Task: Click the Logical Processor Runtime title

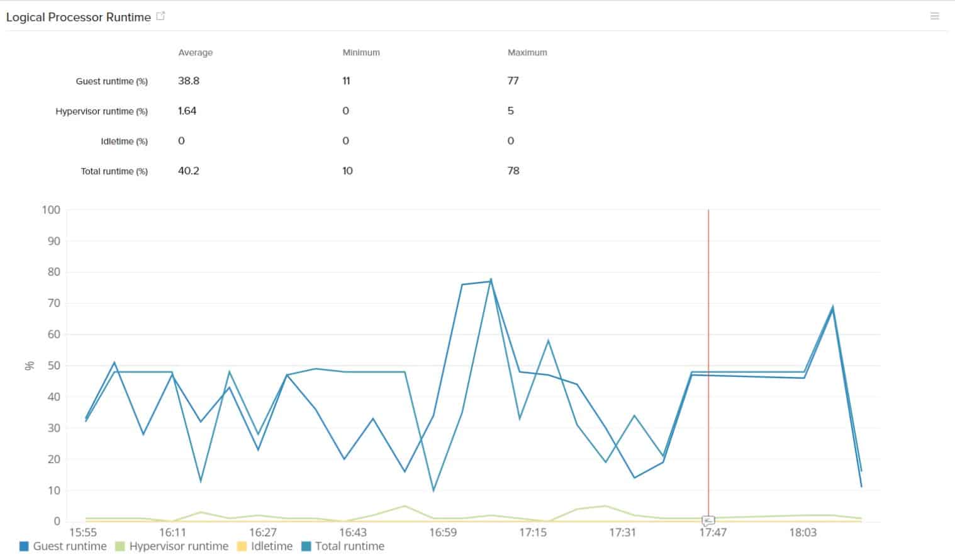Action: tap(79, 17)
